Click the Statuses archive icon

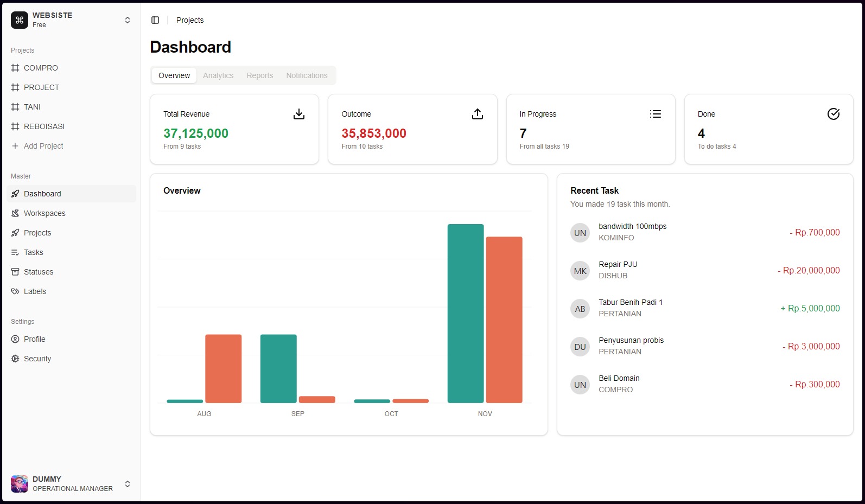coord(15,272)
